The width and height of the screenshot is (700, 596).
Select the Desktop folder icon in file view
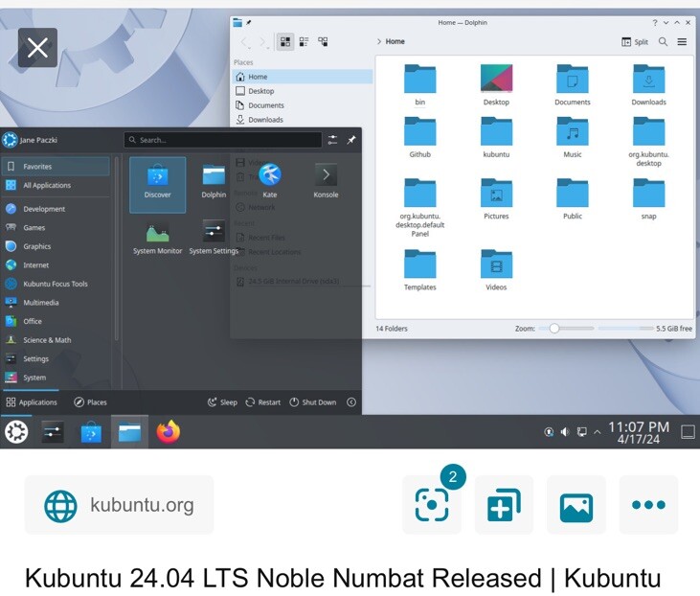496,85
